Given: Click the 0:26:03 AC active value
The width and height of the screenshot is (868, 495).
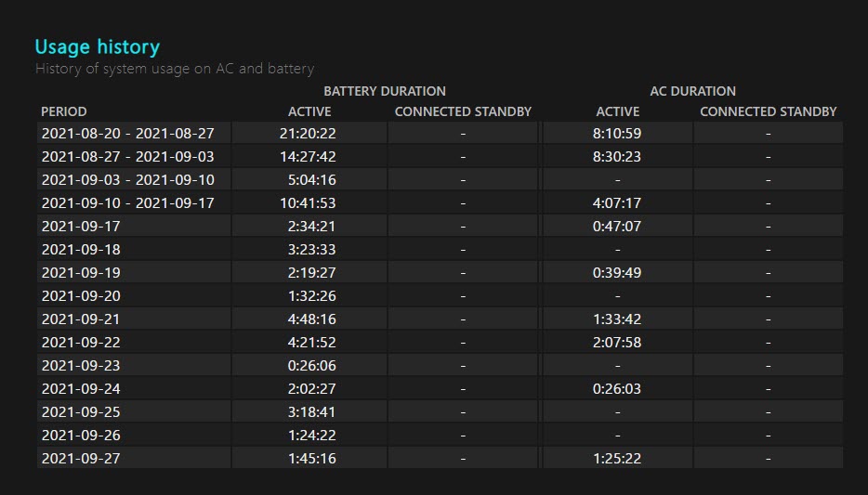Looking at the screenshot, I should (x=617, y=389).
